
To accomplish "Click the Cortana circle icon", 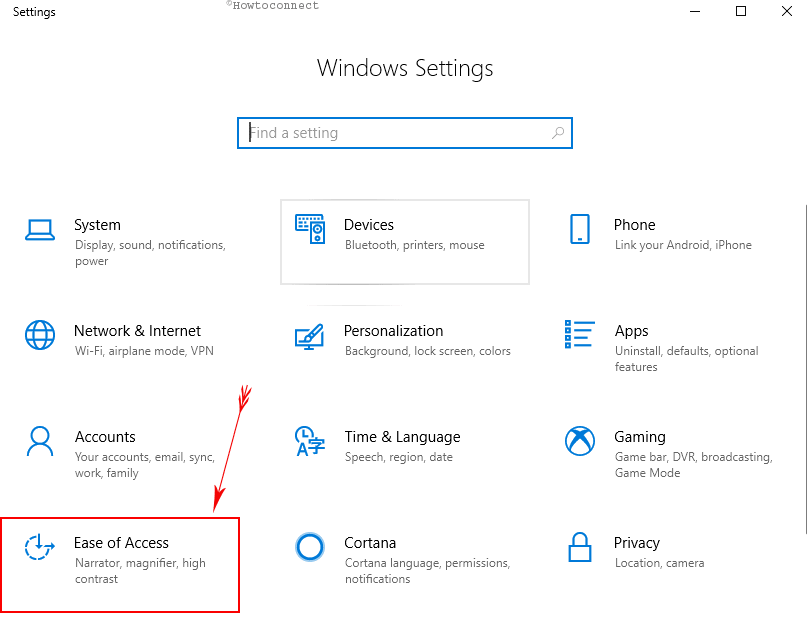I will pyautogui.click(x=310, y=547).
